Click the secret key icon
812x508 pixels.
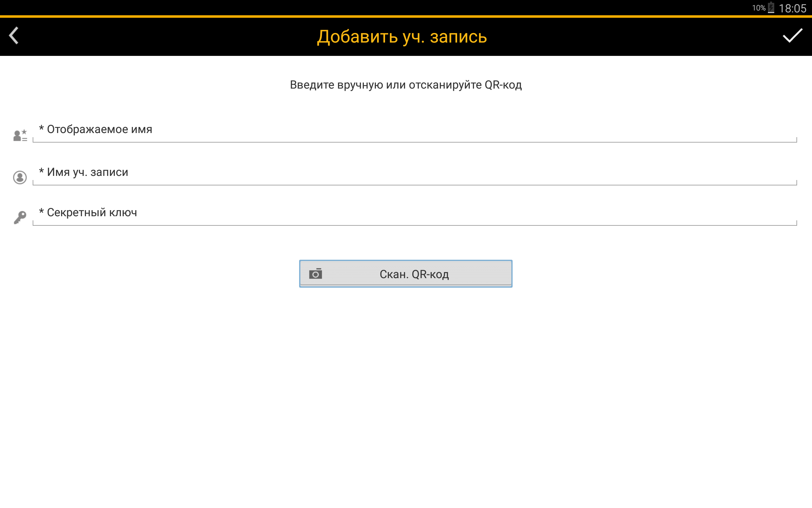20,217
